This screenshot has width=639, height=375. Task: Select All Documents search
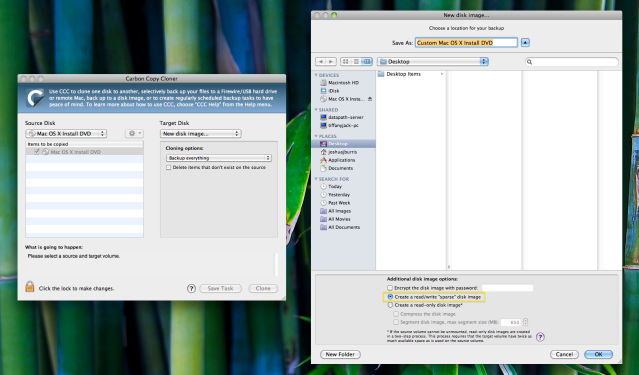click(x=343, y=227)
